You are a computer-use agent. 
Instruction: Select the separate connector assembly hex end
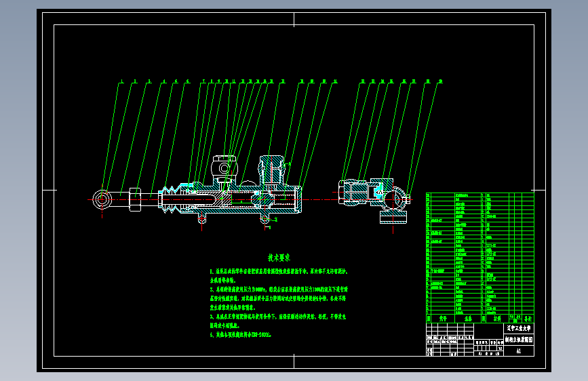pos(341,193)
